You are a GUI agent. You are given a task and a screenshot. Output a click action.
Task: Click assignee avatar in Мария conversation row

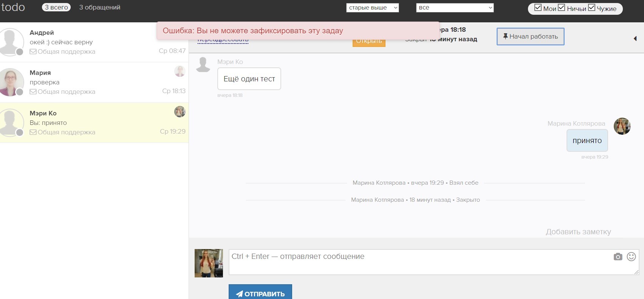(180, 71)
